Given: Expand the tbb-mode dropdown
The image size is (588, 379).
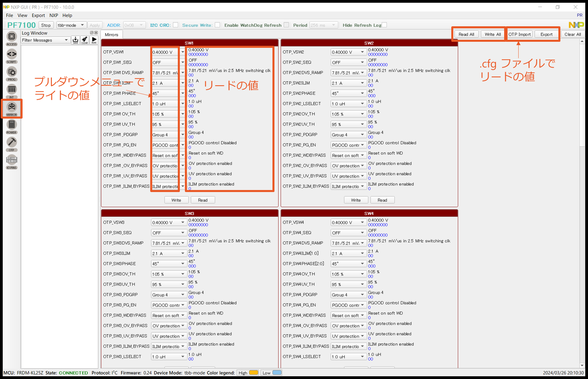Looking at the screenshot, I should (x=71, y=25).
